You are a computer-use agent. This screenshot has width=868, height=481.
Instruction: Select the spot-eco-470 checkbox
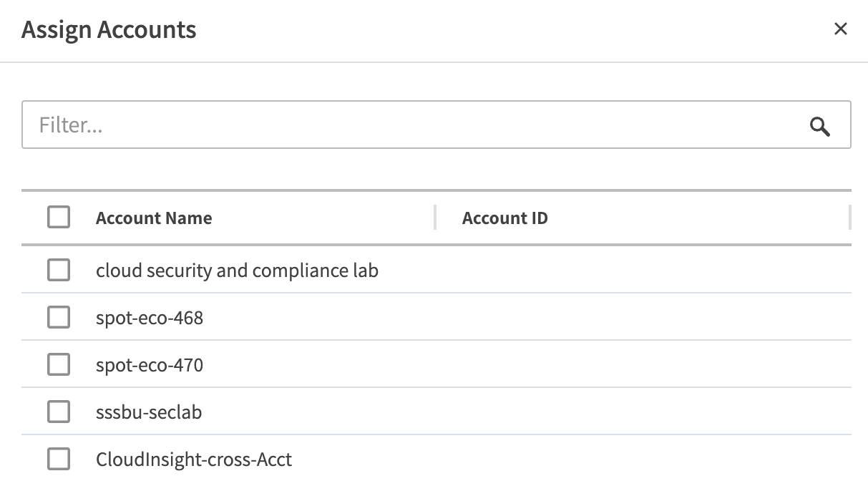click(59, 365)
